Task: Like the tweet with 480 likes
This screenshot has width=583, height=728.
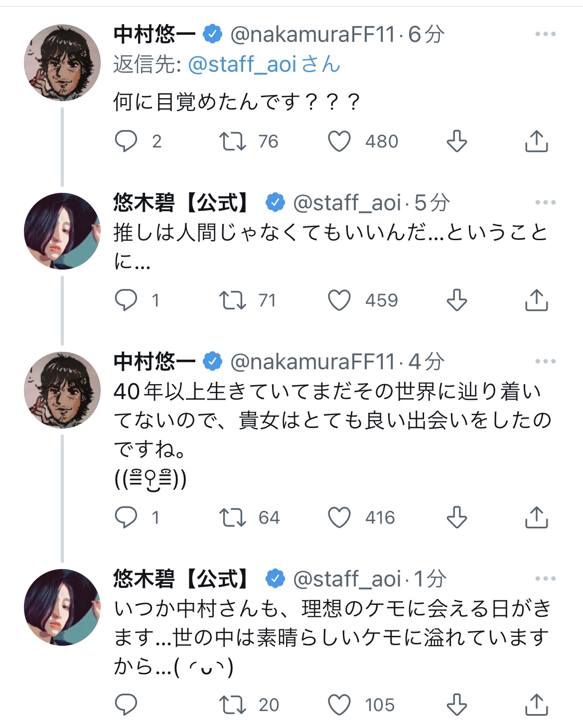Action: [x=339, y=141]
